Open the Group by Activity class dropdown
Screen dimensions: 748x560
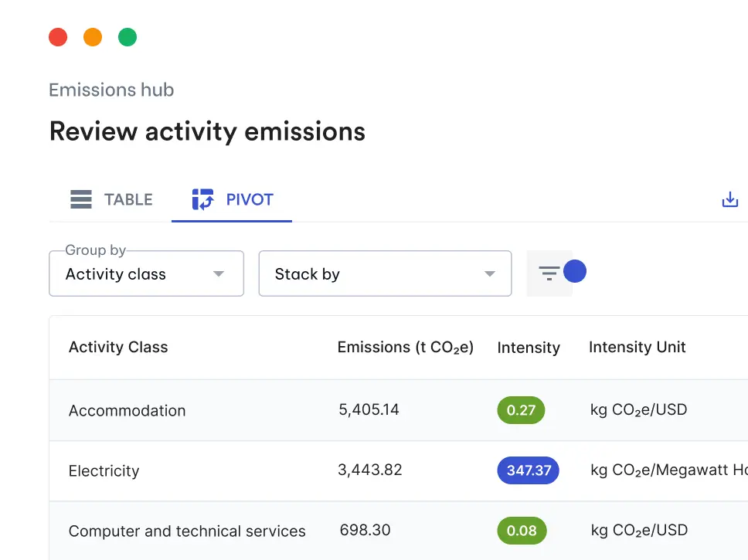pos(146,273)
